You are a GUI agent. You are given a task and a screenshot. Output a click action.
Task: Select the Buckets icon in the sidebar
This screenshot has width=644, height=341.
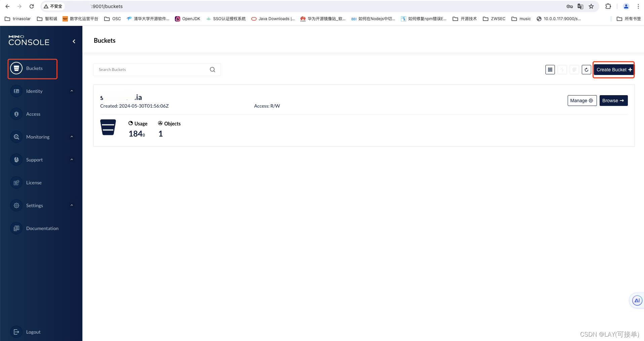pos(16,68)
